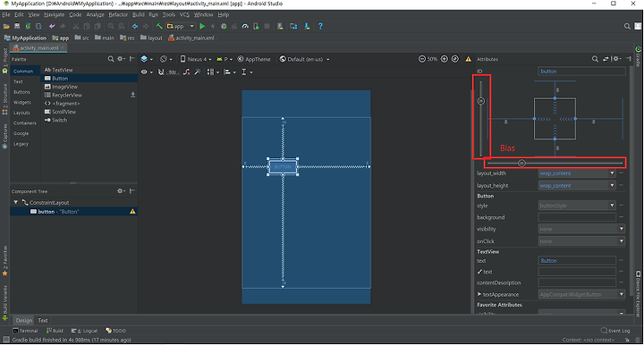Viewport: 644px width, 345px height.
Task: Click the view all attributes arrows icon
Action: (x=606, y=59)
